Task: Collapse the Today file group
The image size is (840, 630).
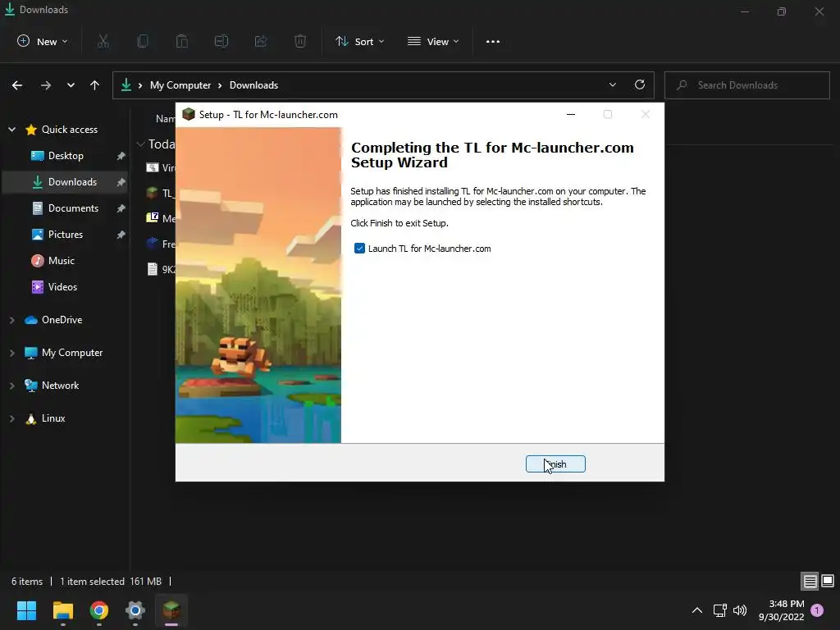Action: 140,144
